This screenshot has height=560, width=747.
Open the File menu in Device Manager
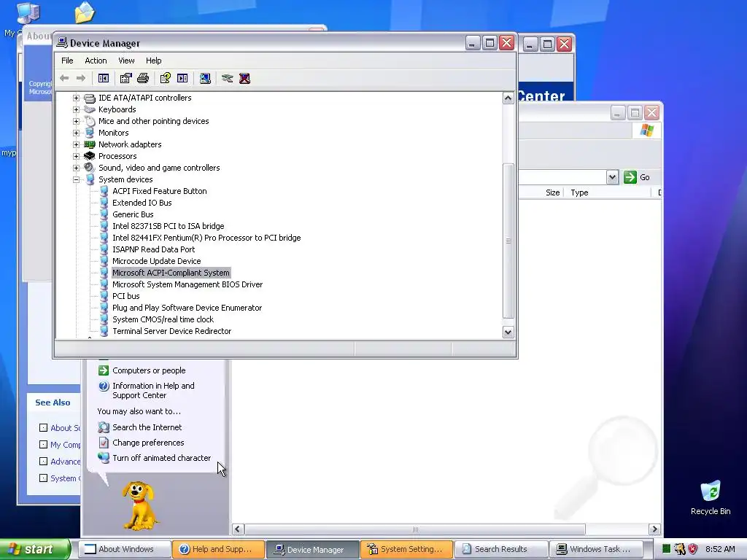67,61
